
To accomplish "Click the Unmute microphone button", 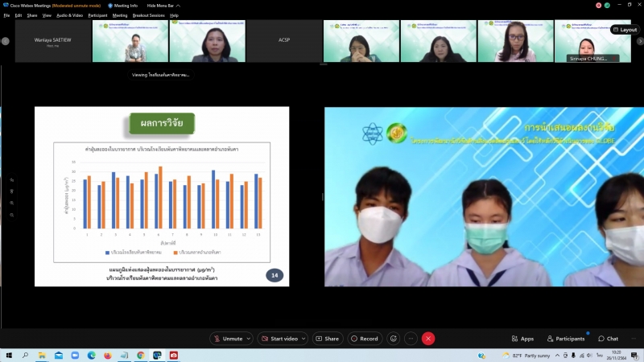I will [x=228, y=339].
